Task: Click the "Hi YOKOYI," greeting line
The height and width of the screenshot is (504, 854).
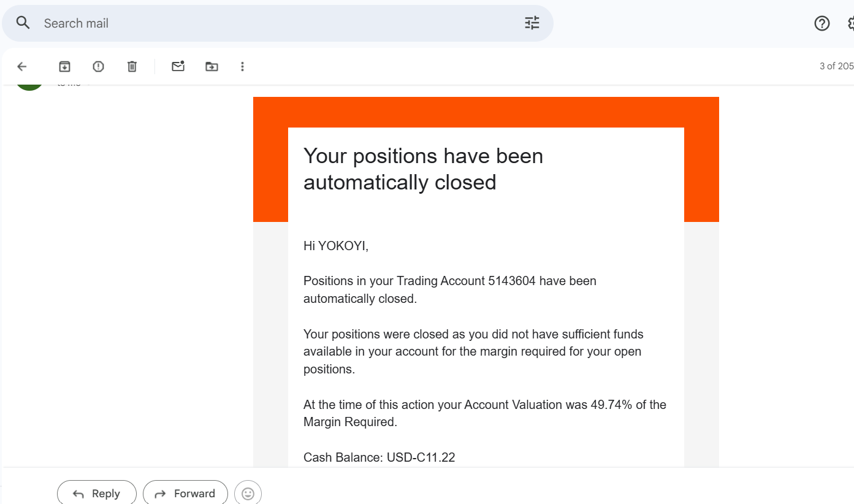Action: pyautogui.click(x=336, y=246)
